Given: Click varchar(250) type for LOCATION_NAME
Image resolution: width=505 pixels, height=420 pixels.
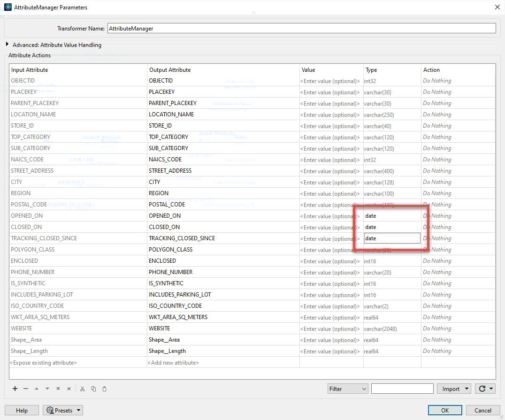Looking at the screenshot, I should 392,115.
